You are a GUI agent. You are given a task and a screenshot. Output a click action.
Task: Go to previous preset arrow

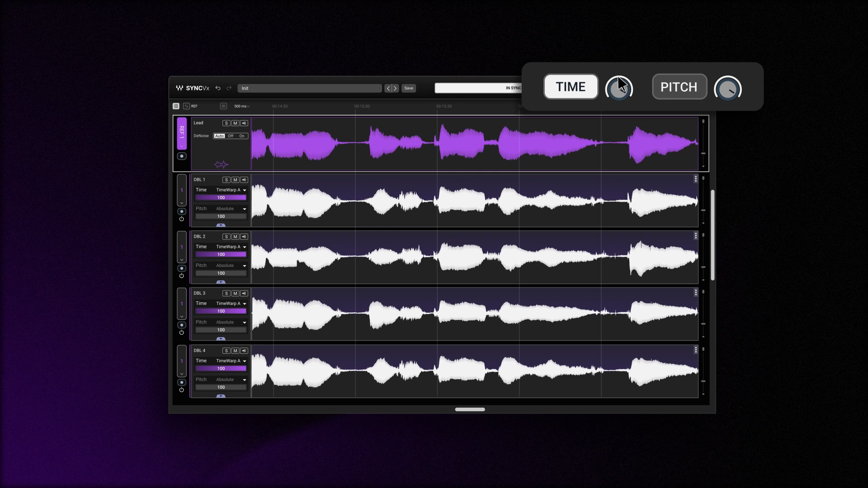(x=388, y=88)
